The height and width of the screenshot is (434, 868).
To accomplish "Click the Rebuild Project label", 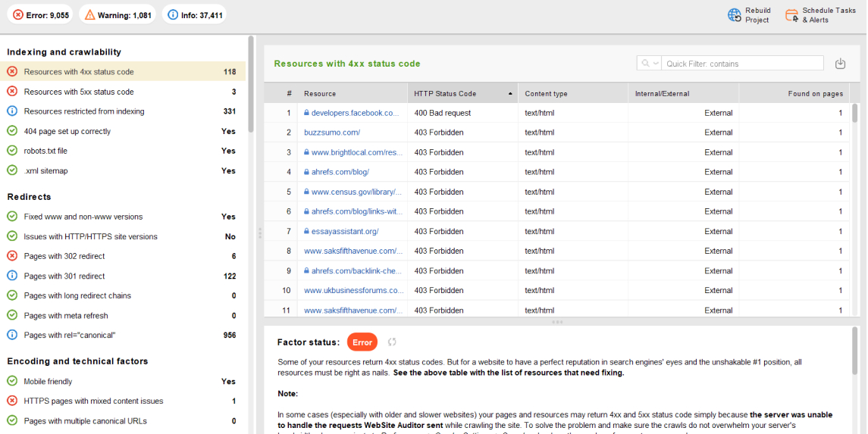I will (757, 15).
